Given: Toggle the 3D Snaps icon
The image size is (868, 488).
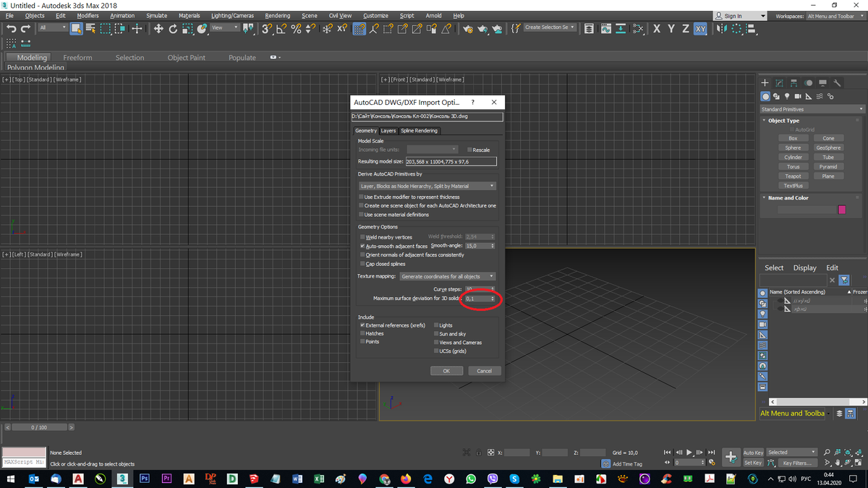Looking at the screenshot, I should (x=267, y=29).
